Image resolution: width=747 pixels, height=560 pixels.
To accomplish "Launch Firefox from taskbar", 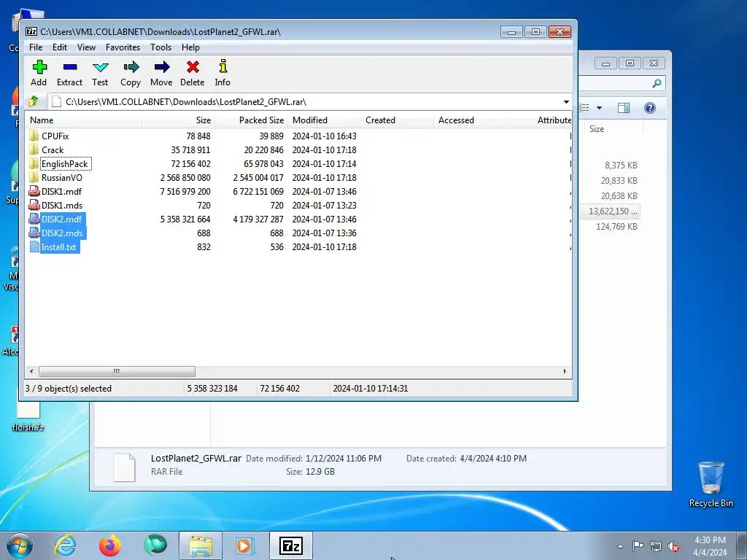I will [109, 545].
